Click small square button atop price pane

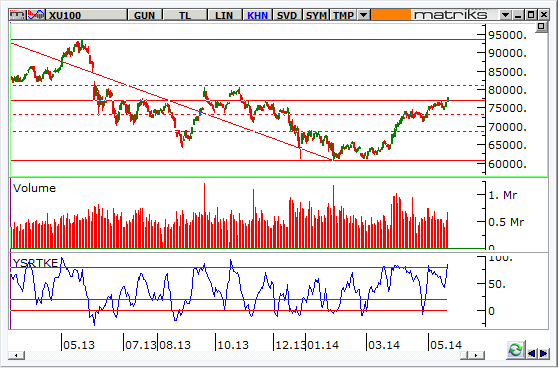(541, 26)
